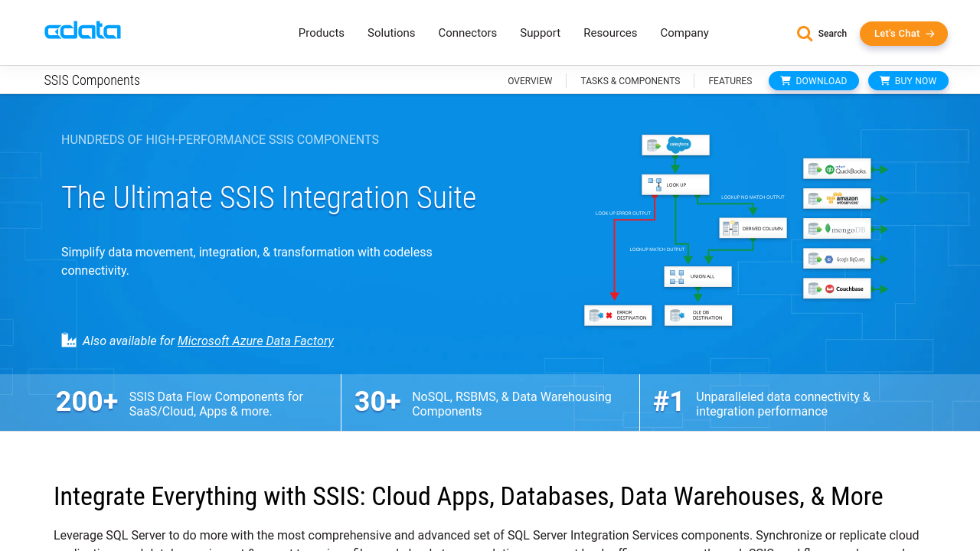Open the Connectors navigation menu
The image size is (980, 551).
click(467, 33)
